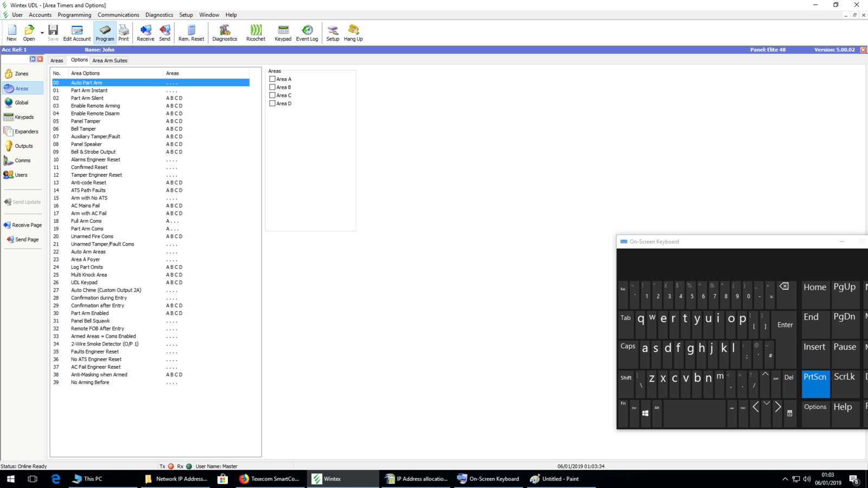
Task: Open the Programming menu
Action: click(x=74, y=15)
